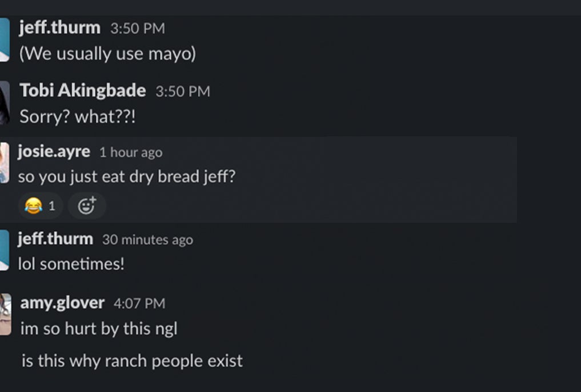Click the 4:07 PM timestamp
Screen dimensions: 581x392
[x=139, y=304]
